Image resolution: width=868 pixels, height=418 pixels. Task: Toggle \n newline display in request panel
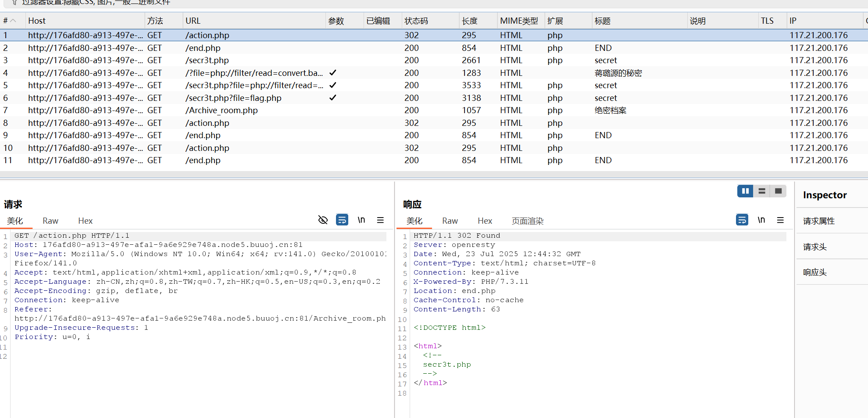coord(361,220)
